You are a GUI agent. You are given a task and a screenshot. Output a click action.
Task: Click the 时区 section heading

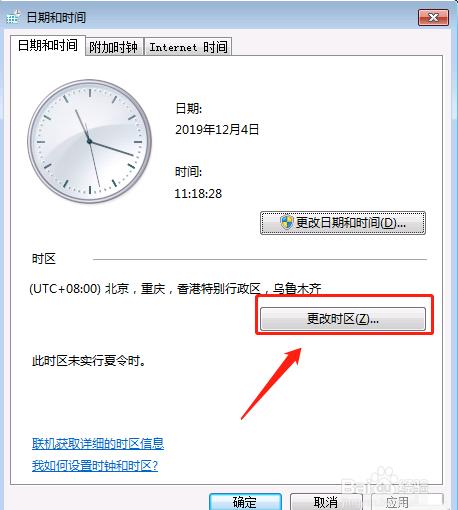tap(44, 259)
